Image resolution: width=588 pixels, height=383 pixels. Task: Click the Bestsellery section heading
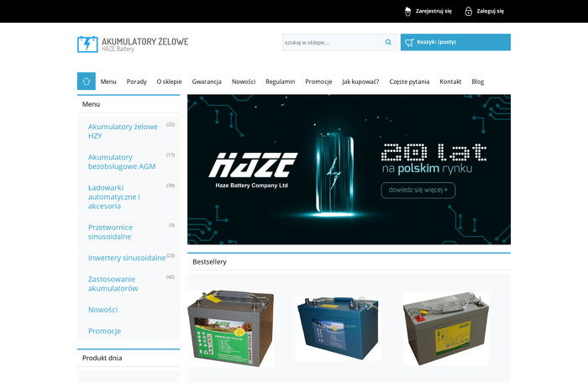(209, 262)
